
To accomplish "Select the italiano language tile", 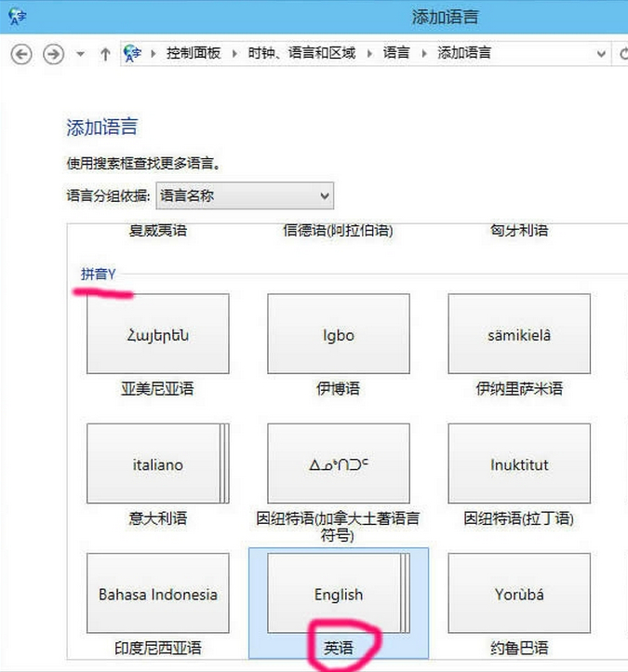I will click(157, 464).
